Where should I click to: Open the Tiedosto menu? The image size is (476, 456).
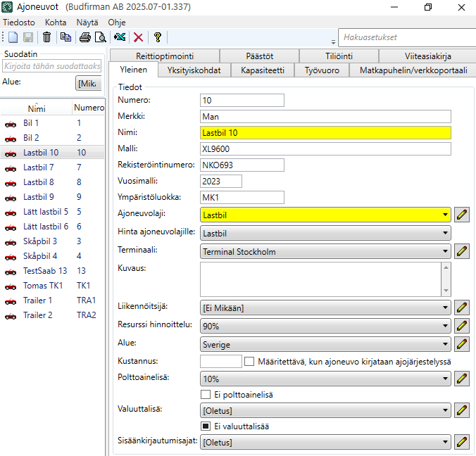point(19,22)
